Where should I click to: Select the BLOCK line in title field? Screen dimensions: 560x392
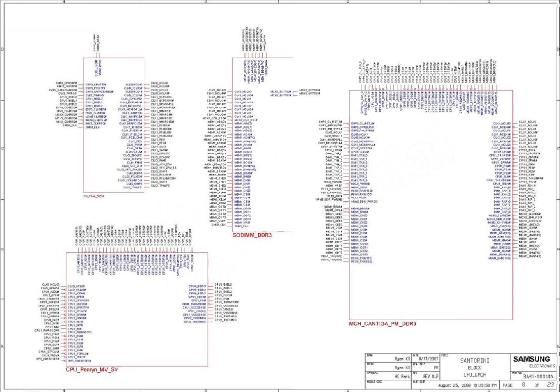474,368
